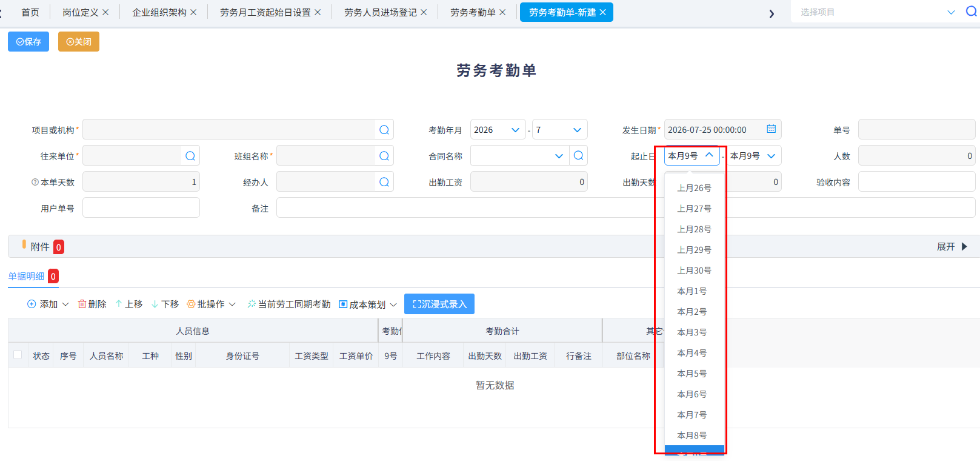Click the top-right project search magnifier icon
The image size is (980, 461).
[x=971, y=12]
